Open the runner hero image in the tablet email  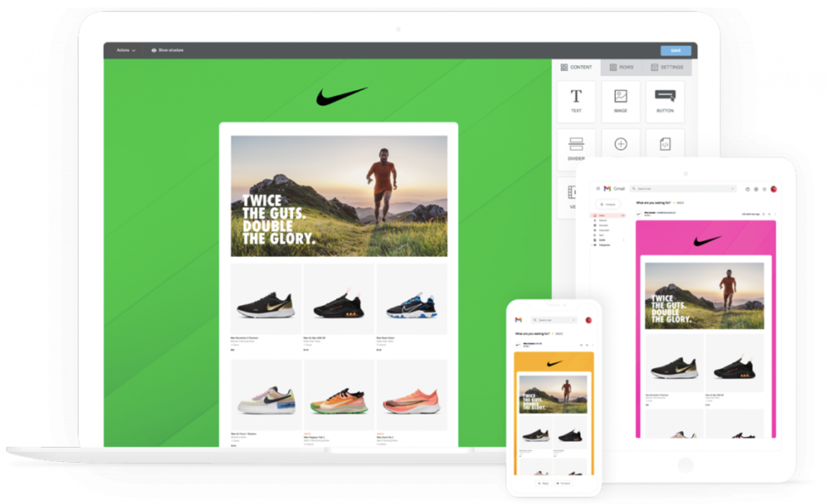[x=705, y=296]
